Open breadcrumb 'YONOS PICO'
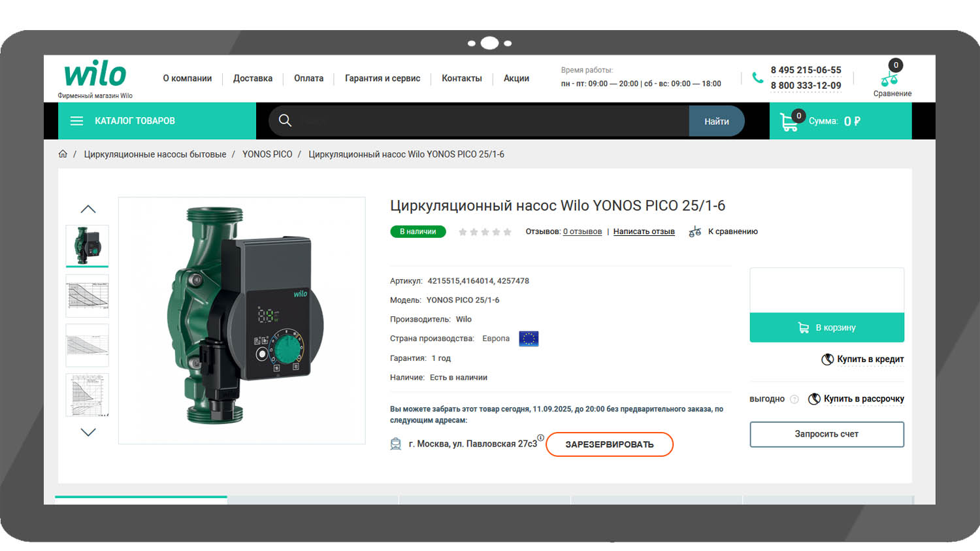 pos(267,154)
